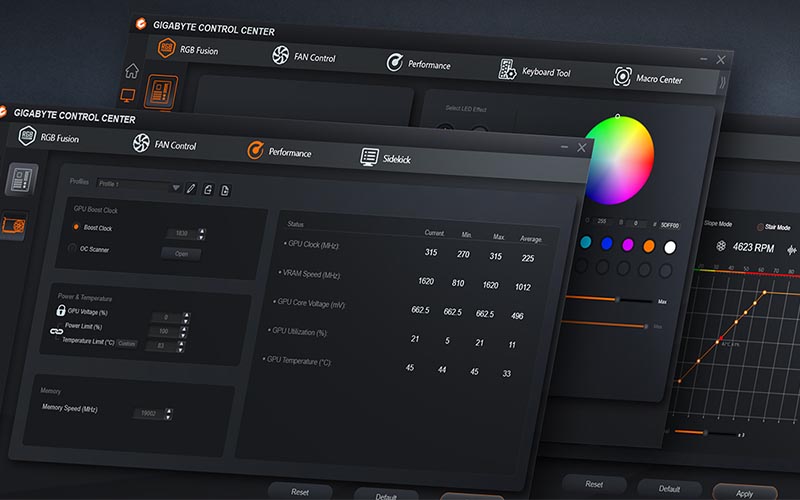Toggle the chain link icon
This screenshot has height=500, width=800.
tap(56, 332)
